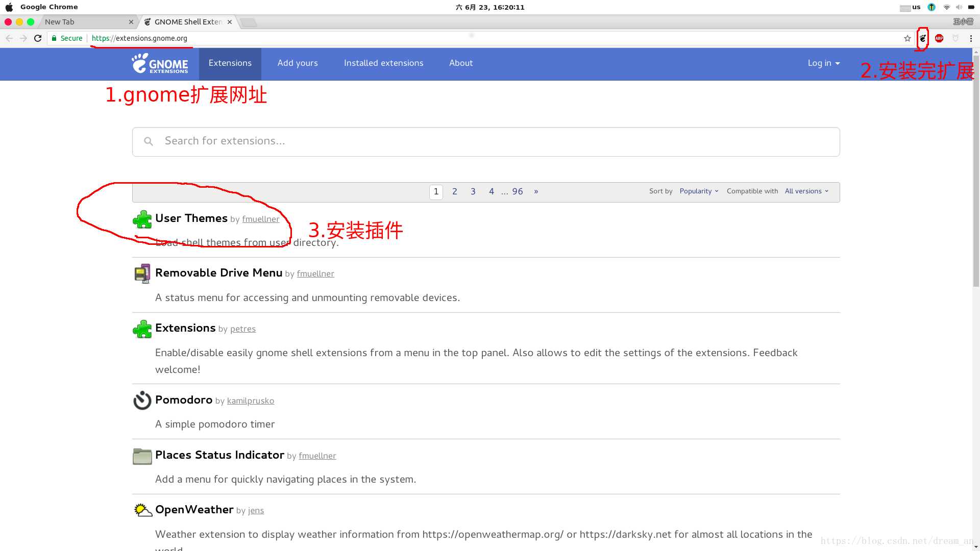Click the us keyboard layout indicator
Viewport: 980px width, 551px height.
[x=910, y=7]
